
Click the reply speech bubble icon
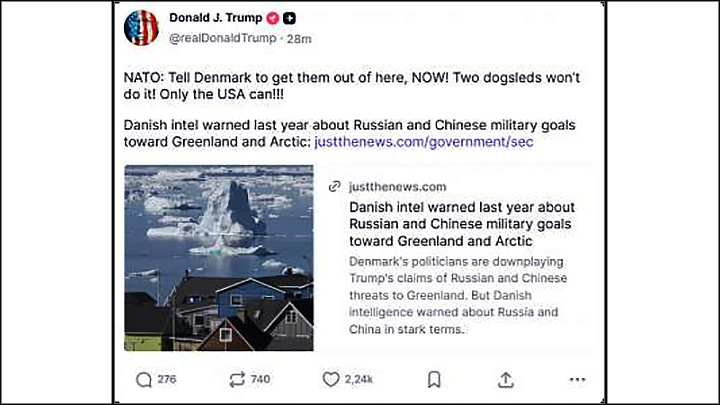pos(144,380)
